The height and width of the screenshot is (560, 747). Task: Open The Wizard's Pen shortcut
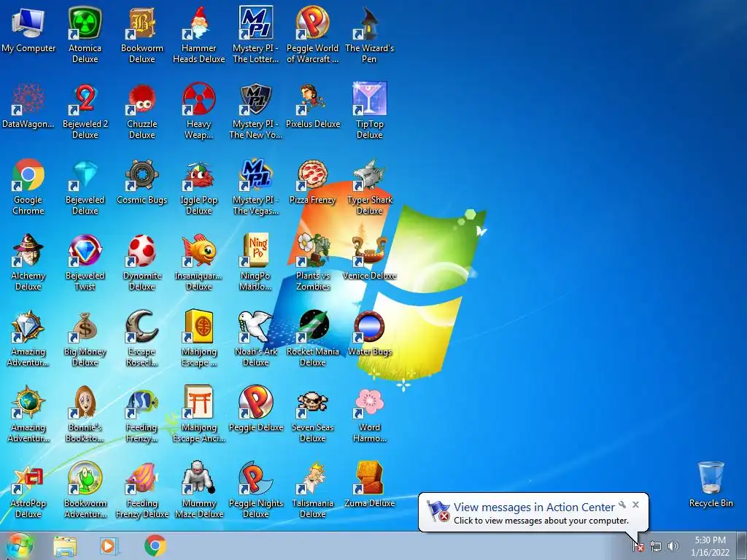pyautogui.click(x=369, y=34)
